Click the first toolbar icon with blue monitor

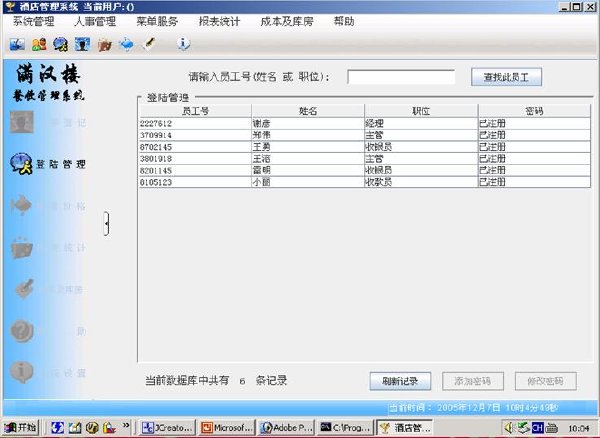point(17,45)
